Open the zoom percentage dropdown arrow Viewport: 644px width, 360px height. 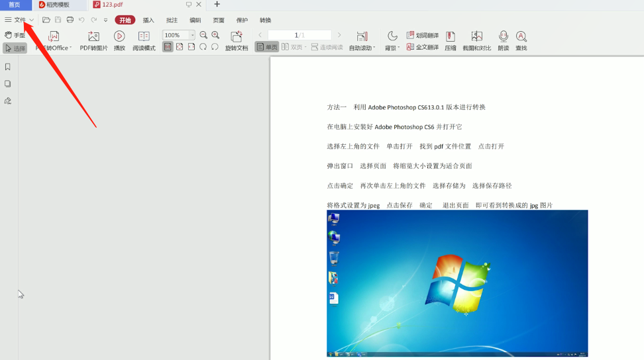[192, 35]
